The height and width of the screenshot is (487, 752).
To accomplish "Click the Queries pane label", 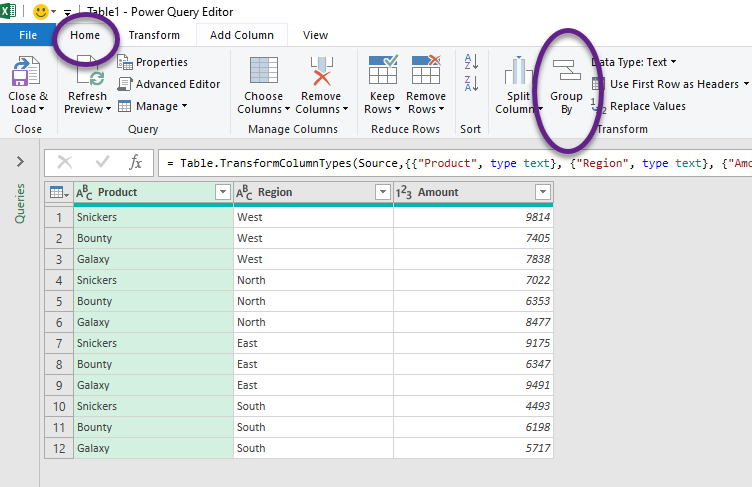I will point(20,203).
